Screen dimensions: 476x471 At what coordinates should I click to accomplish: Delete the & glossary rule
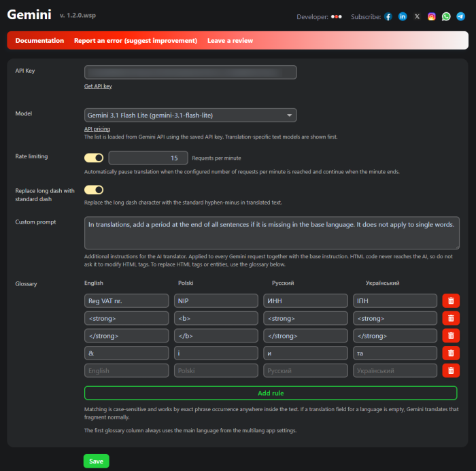click(x=451, y=353)
